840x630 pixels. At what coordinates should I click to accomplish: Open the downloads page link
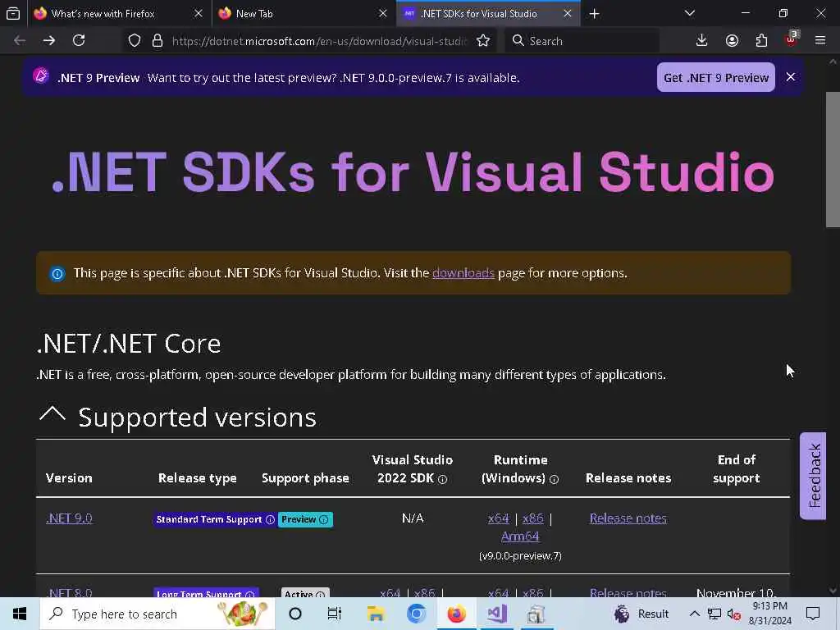(463, 273)
